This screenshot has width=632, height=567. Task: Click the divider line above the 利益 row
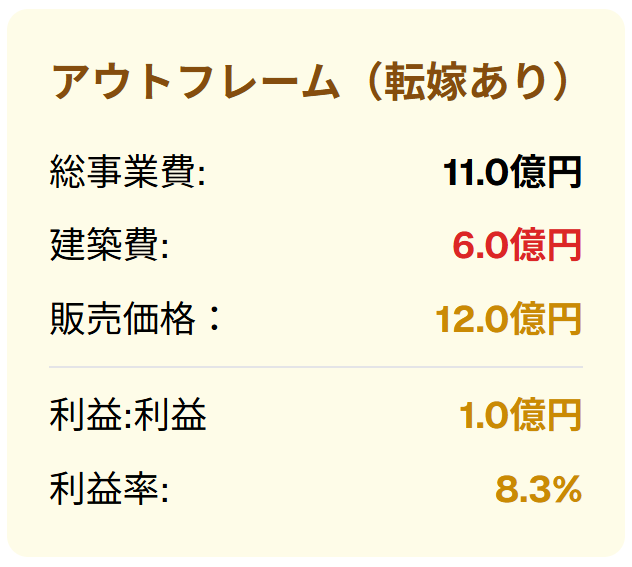click(x=316, y=367)
